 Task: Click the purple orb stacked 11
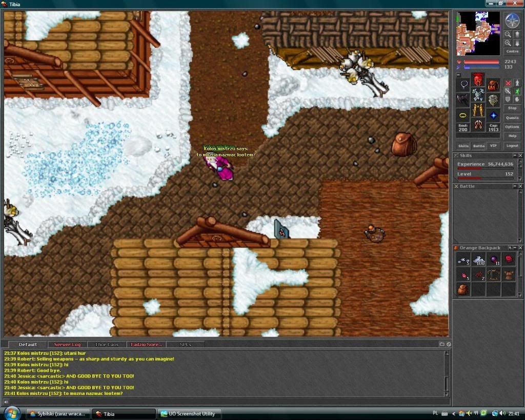tap(494, 259)
